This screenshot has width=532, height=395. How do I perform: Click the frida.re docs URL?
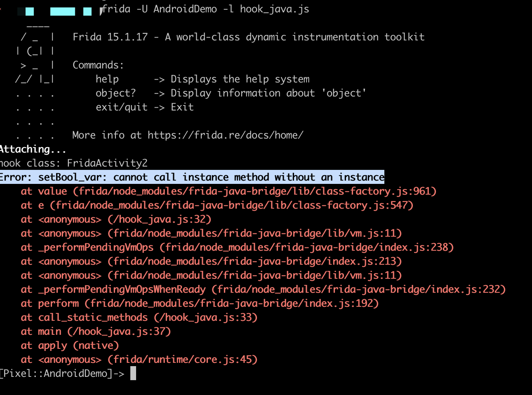(x=225, y=135)
